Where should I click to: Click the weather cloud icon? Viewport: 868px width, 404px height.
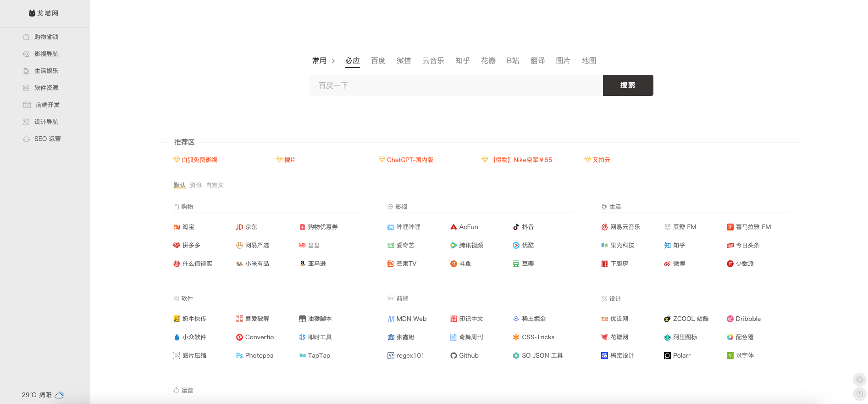[60, 395]
